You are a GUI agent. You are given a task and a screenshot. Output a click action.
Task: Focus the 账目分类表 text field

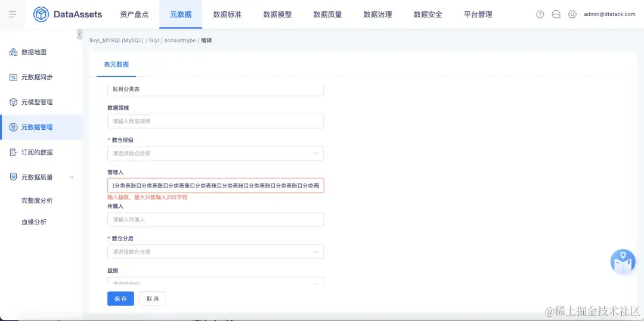click(216, 90)
